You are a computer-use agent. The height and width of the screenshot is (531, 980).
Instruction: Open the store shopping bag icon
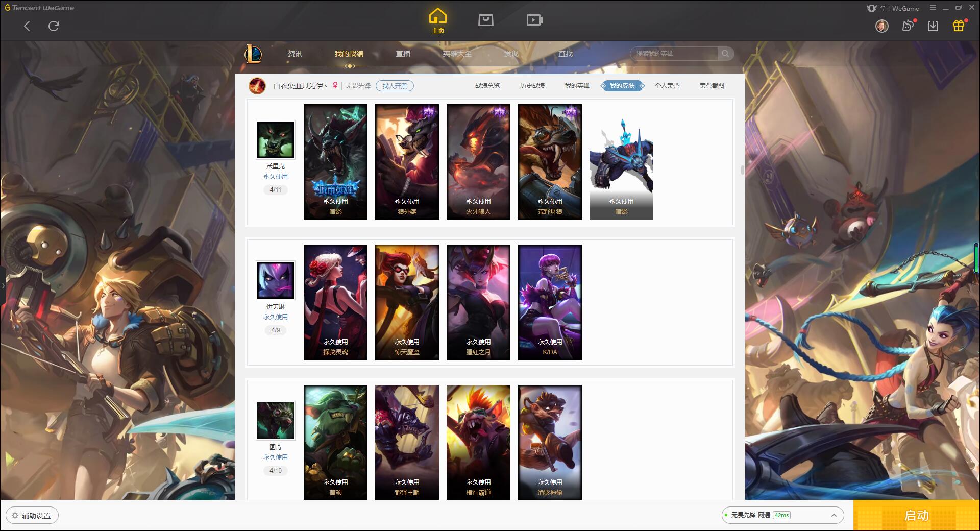tap(485, 20)
